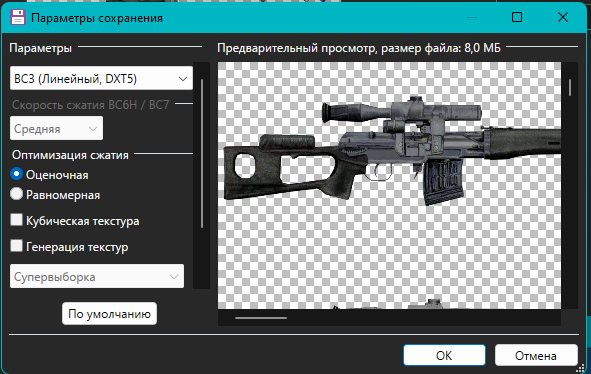Confirm with the OK button
591x374 pixels.
444,355
